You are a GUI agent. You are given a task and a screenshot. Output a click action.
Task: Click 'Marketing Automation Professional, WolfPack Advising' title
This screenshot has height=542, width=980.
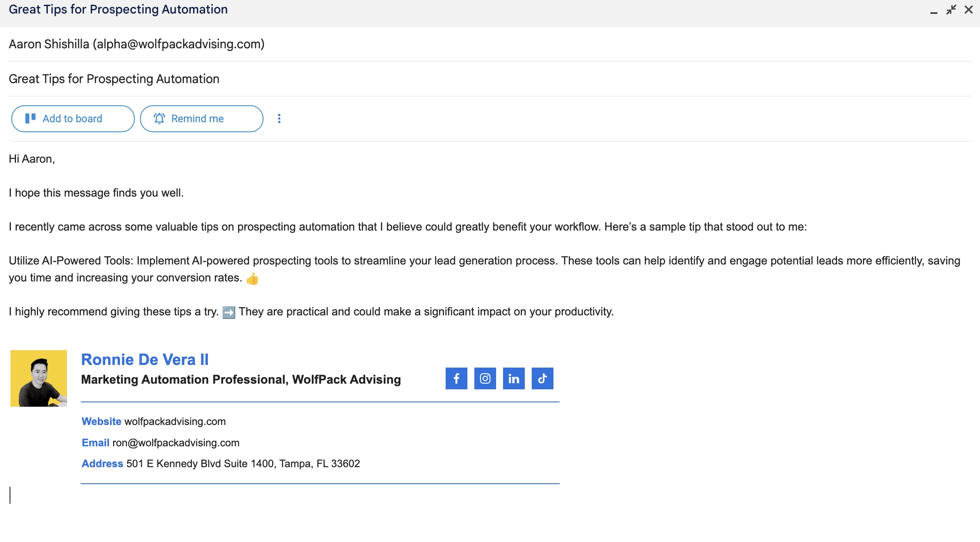coord(241,379)
